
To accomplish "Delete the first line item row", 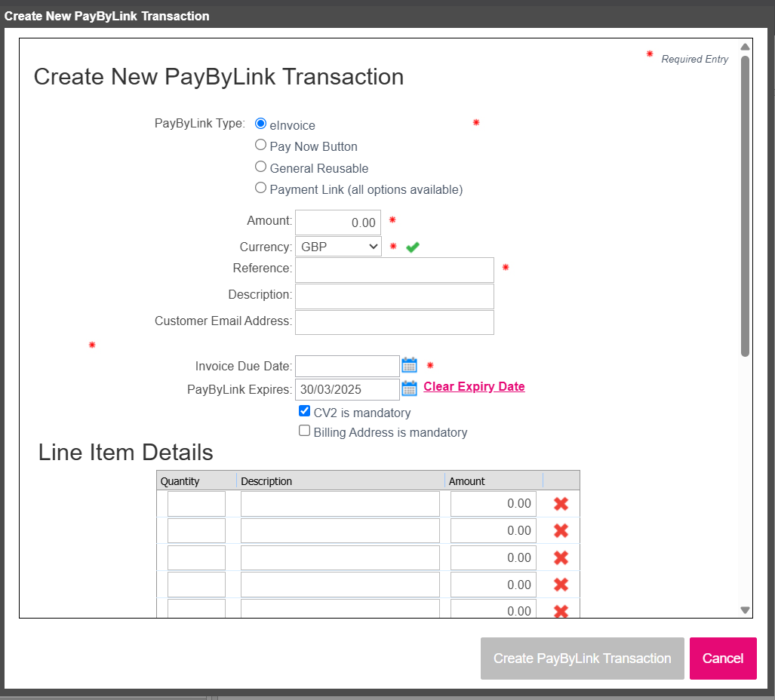I will click(561, 504).
